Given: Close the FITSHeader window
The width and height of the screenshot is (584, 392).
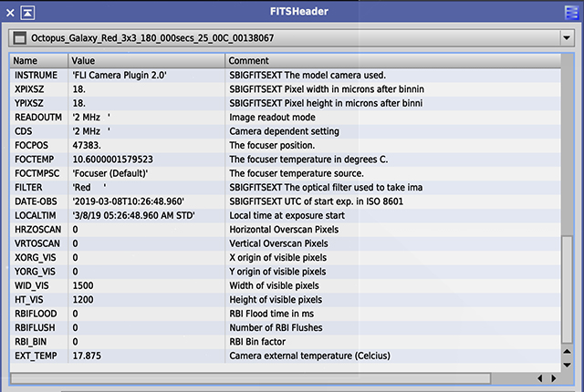Looking at the screenshot, I should click(8, 12).
